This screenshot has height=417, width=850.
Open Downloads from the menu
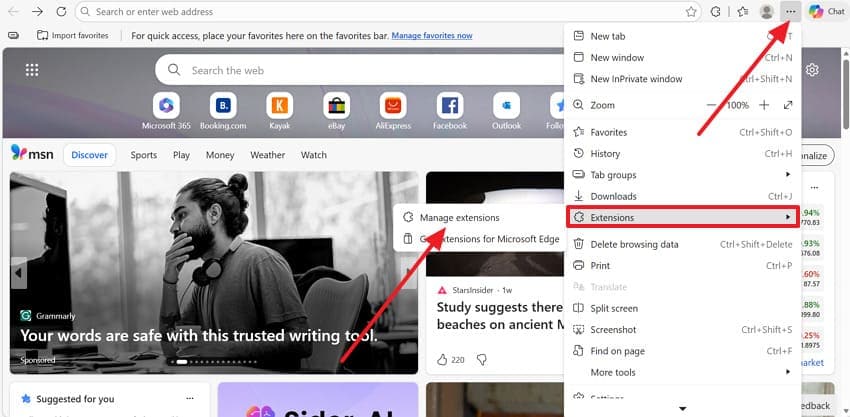pos(682,196)
